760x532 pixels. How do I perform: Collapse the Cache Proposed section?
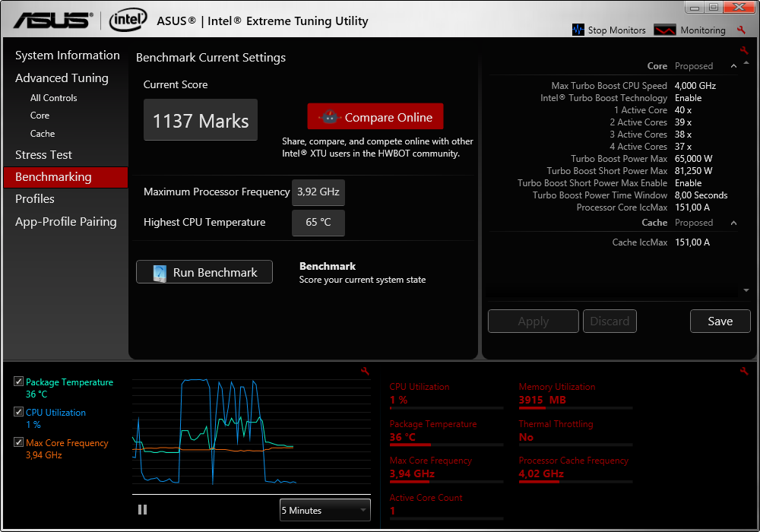click(733, 223)
